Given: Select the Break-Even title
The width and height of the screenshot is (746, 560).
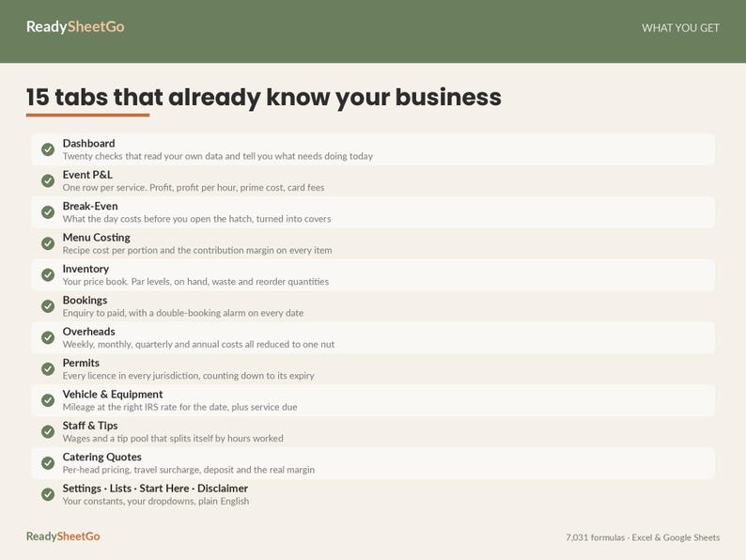Looking at the screenshot, I should click(90, 206).
